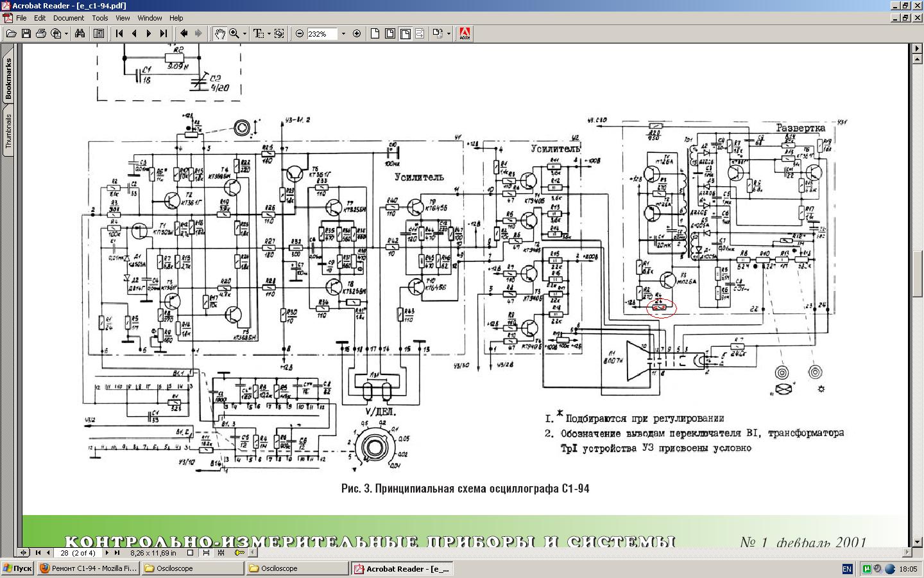924x578 pixels.
Task: Open second Osciloscope folder taskbar button
Action: pyautogui.click(x=296, y=568)
